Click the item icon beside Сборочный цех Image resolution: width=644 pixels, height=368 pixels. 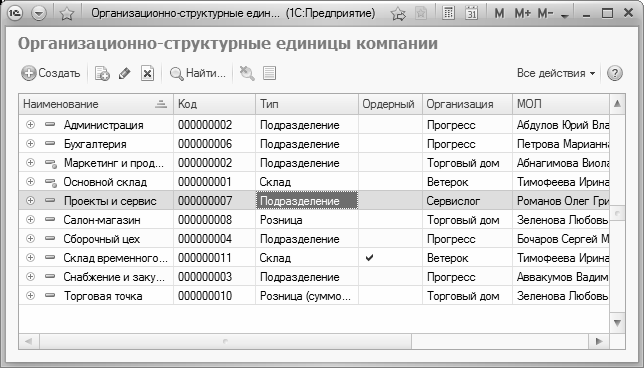coord(50,238)
